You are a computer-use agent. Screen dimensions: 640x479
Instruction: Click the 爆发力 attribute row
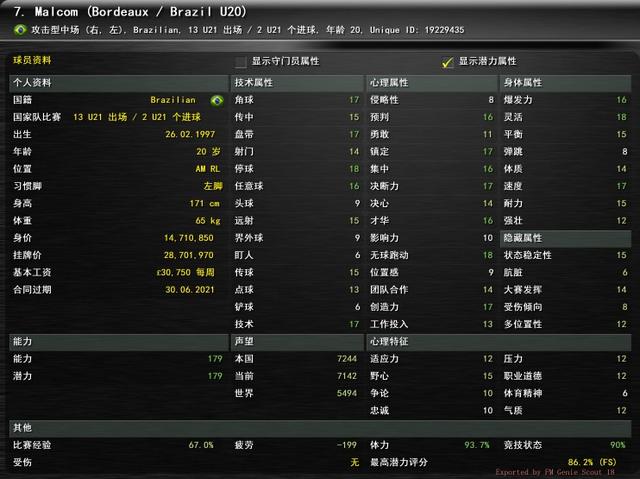565,100
